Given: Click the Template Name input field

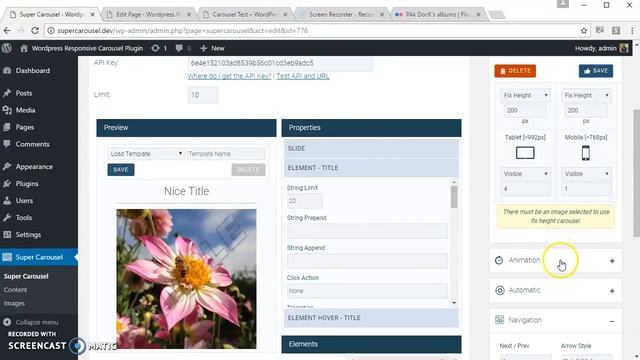Looking at the screenshot, I should [226, 154].
